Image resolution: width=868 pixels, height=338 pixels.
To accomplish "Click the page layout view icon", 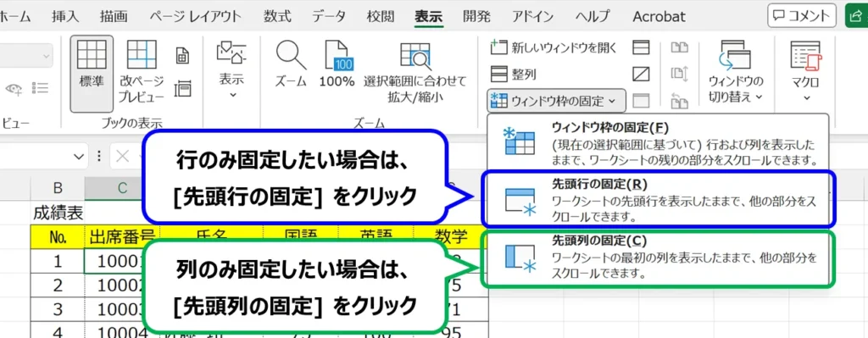I will [182, 55].
